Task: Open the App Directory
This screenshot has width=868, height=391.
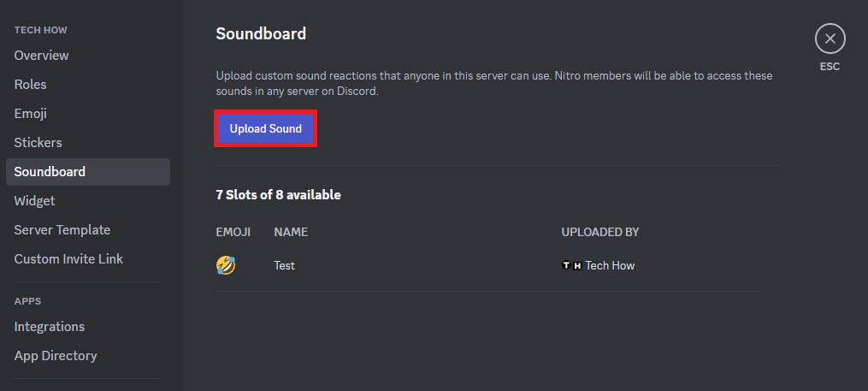Action: [56, 356]
